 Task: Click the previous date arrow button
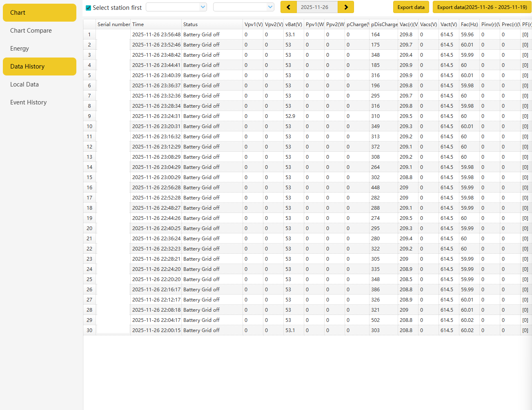tap(289, 7)
